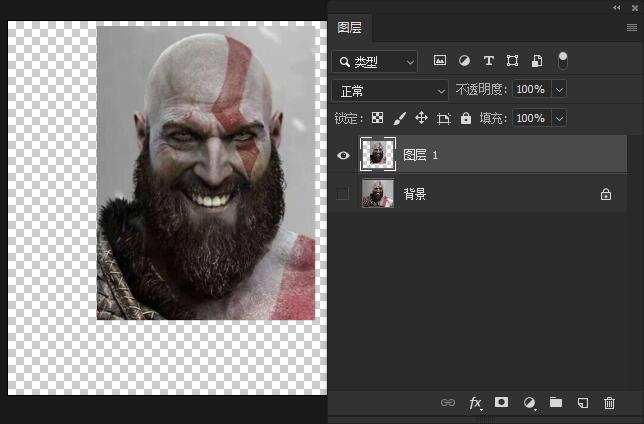Collapse the panel with double arrows
The width and height of the screenshot is (644, 424).
(x=616, y=8)
